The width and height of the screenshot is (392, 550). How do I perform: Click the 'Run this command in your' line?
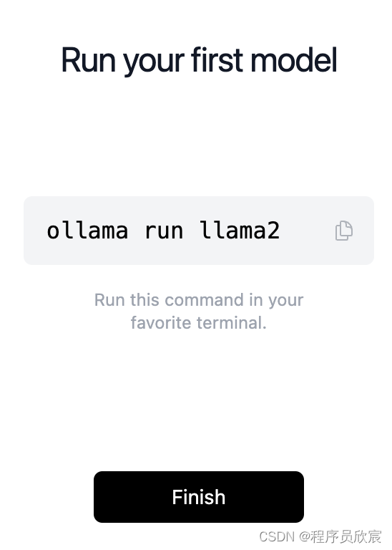(x=199, y=300)
